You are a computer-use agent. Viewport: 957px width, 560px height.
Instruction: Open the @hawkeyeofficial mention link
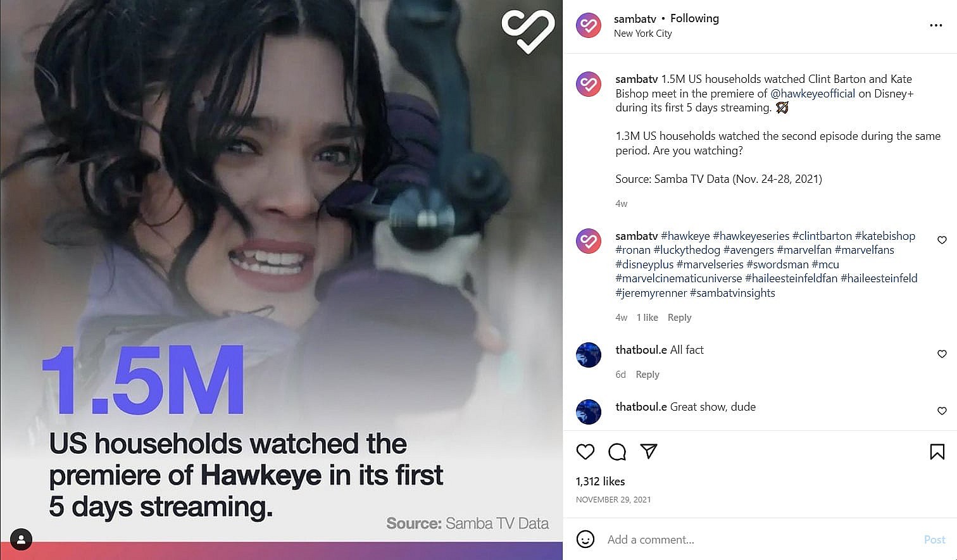coord(813,94)
